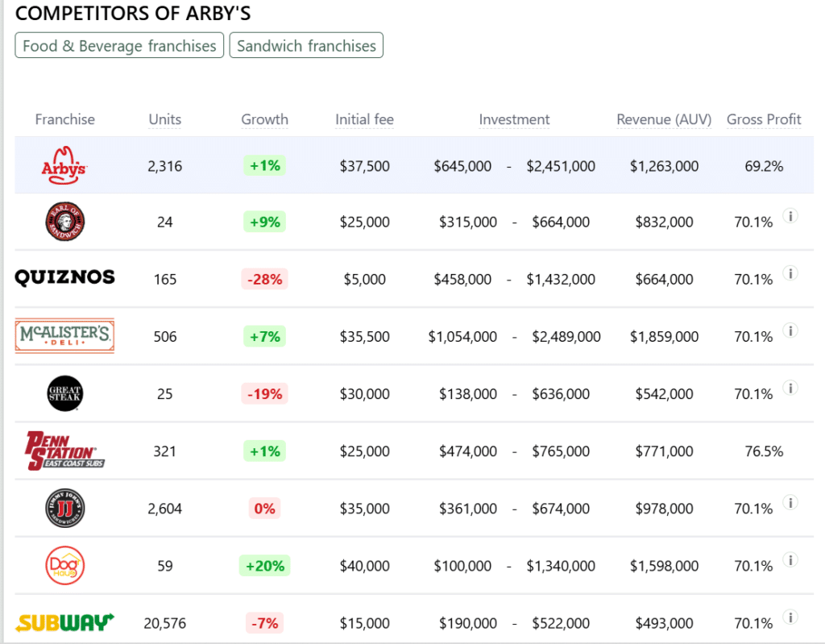Click maximum investment $2,451,000
This screenshot has height=644, width=825.
pyautogui.click(x=561, y=166)
